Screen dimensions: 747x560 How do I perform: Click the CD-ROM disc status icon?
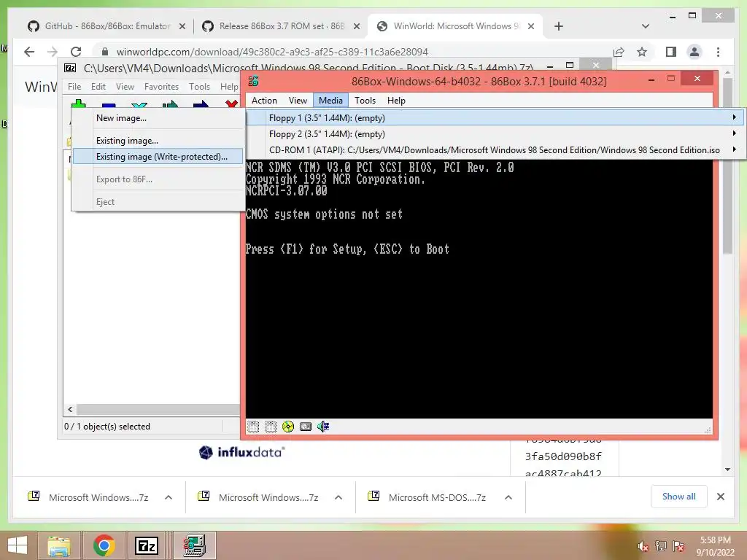pos(287,426)
